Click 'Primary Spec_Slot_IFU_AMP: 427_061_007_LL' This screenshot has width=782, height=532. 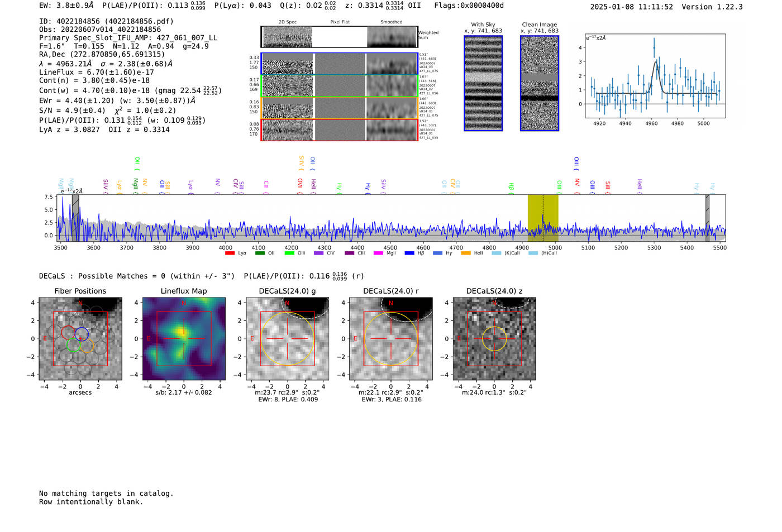coord(128,38)
